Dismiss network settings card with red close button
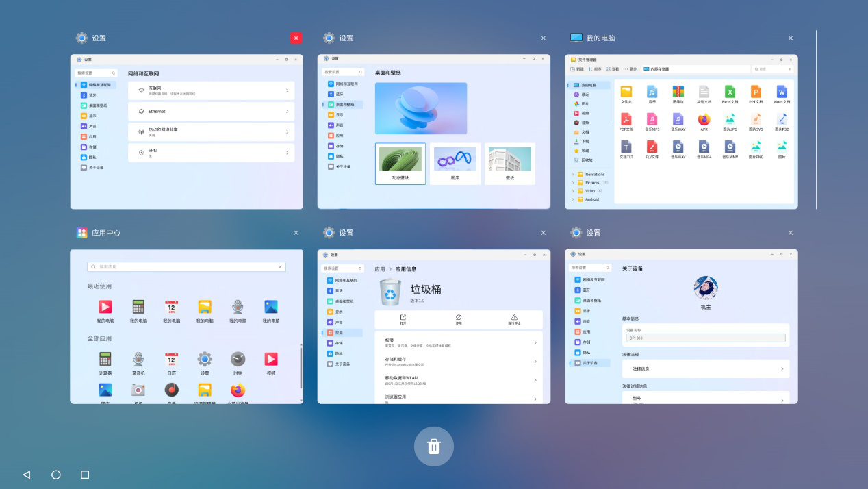This screenshot has height=489, width=868. (x=296, y=38)
